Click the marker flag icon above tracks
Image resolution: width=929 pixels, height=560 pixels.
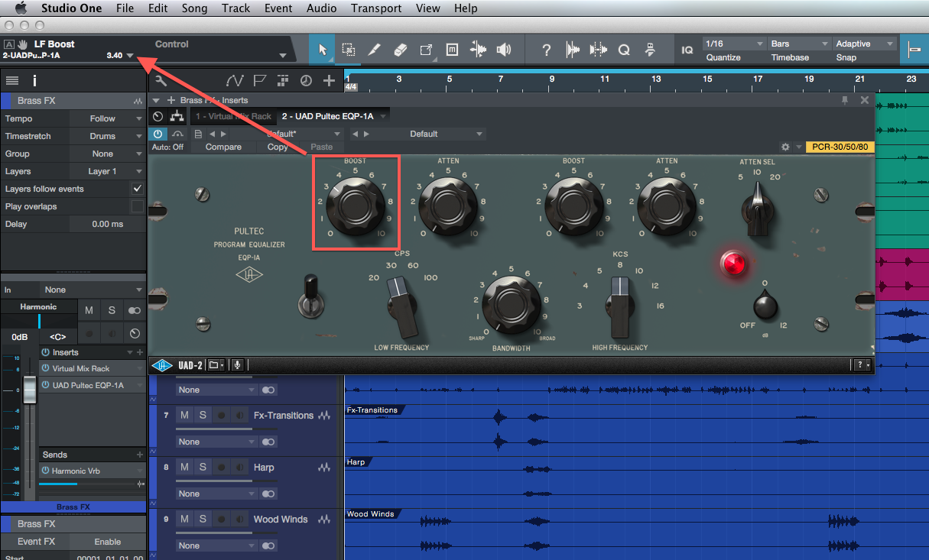pyautogui.click(x=260, y=80)
